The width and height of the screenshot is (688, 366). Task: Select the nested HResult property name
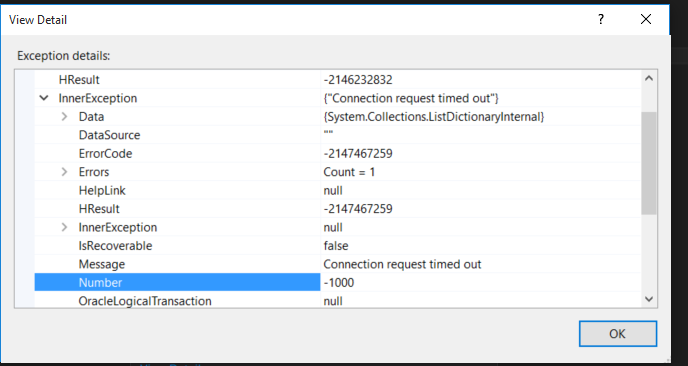click(x=99, y=209)
